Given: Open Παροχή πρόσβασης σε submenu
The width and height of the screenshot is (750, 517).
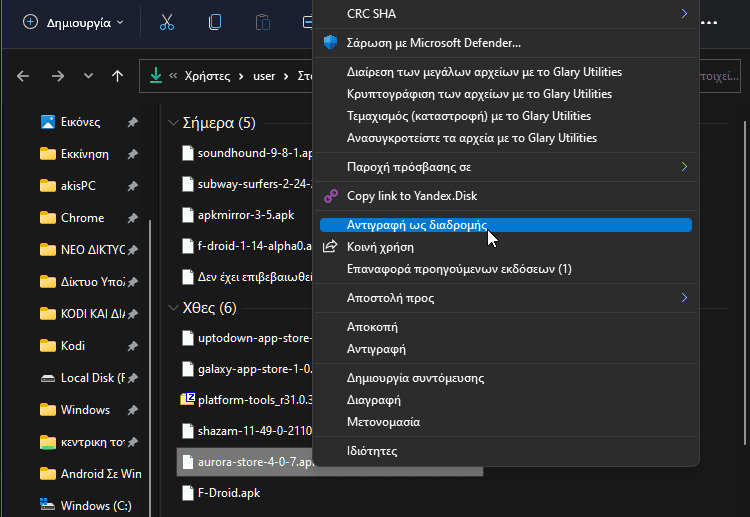Looking at the screenshot, I should (506, 167).
